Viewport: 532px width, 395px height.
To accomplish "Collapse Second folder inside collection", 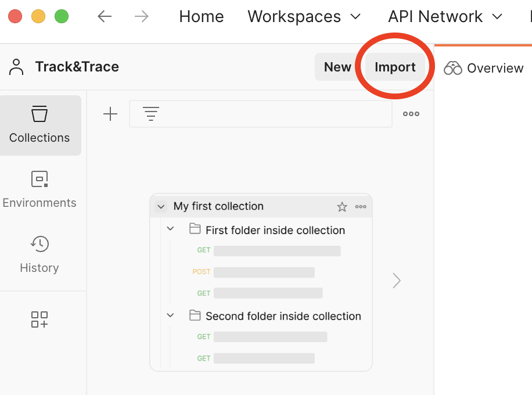I will (x=170, y=315).
